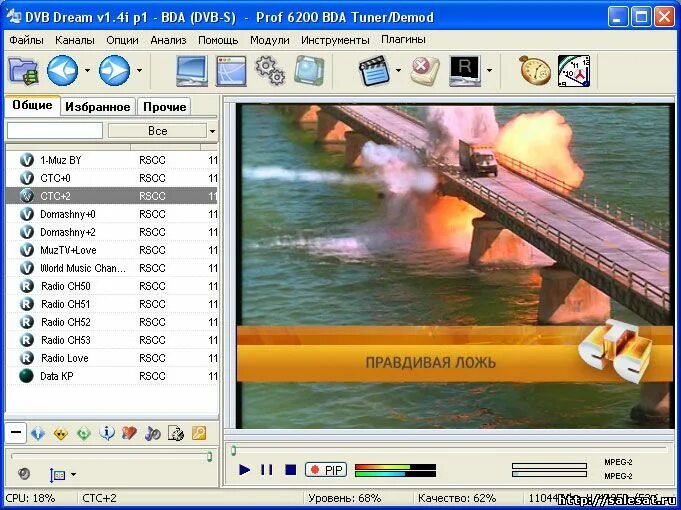Click the red X delete icon
Image resolution: width=681 pixels, height=510 pixels.
point(424,70)
